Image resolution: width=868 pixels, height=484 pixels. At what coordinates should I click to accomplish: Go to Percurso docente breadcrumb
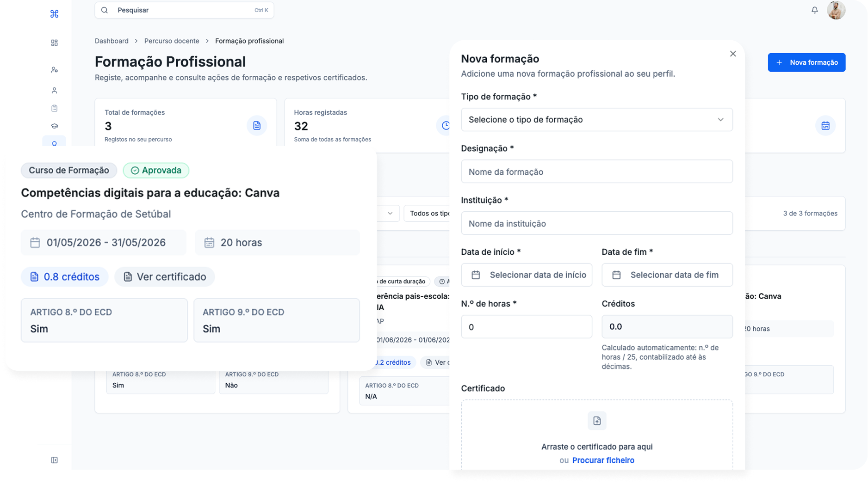[x=172, y=41]
